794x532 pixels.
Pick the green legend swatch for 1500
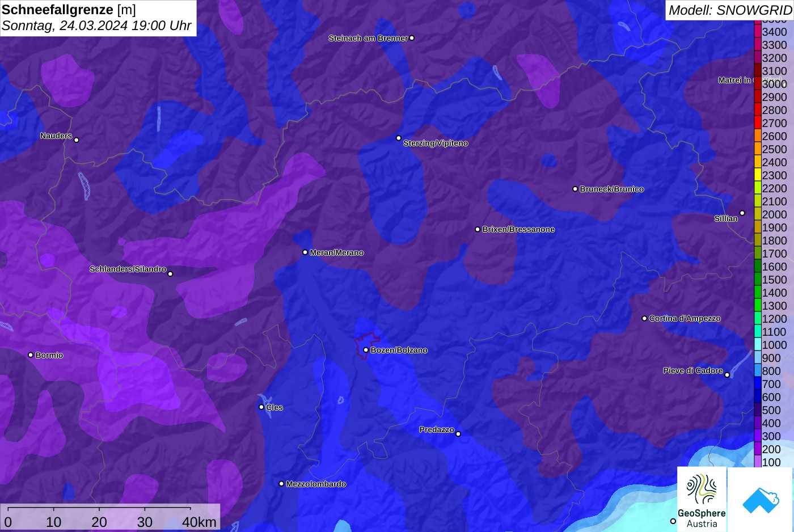(758, 280)
